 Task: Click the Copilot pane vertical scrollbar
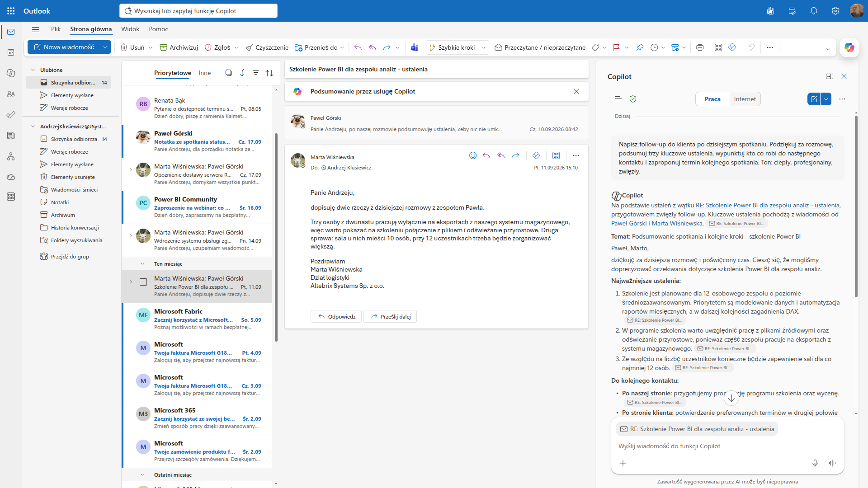tap(856, 206)
